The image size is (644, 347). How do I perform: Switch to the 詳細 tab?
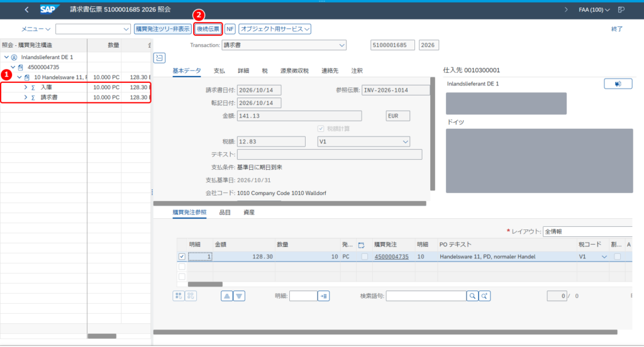coord(243,70)
